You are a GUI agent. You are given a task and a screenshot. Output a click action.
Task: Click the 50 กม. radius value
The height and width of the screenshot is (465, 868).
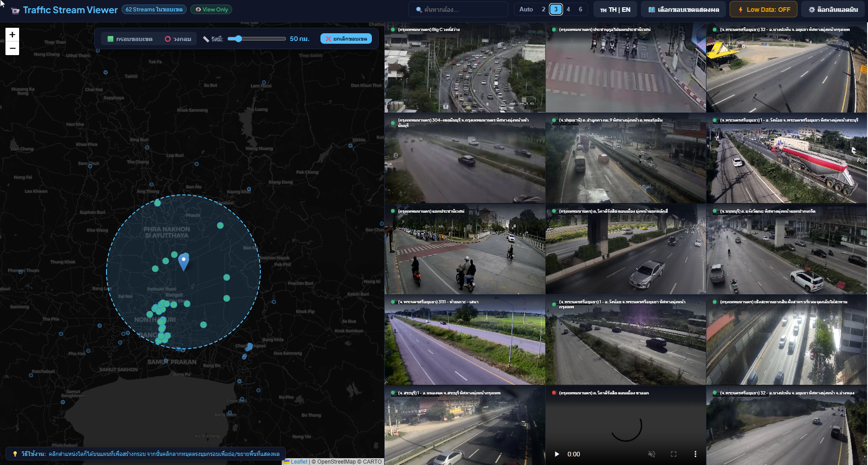(299, 39)
